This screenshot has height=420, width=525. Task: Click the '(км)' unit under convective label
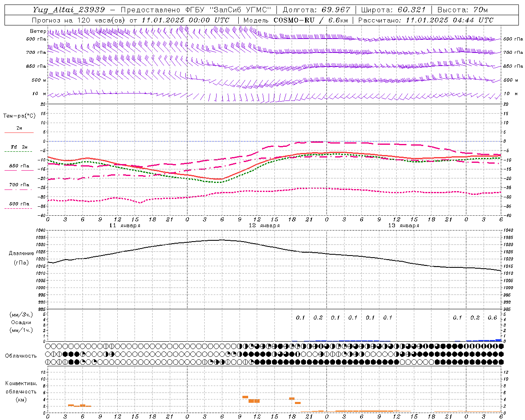(21, 399)
